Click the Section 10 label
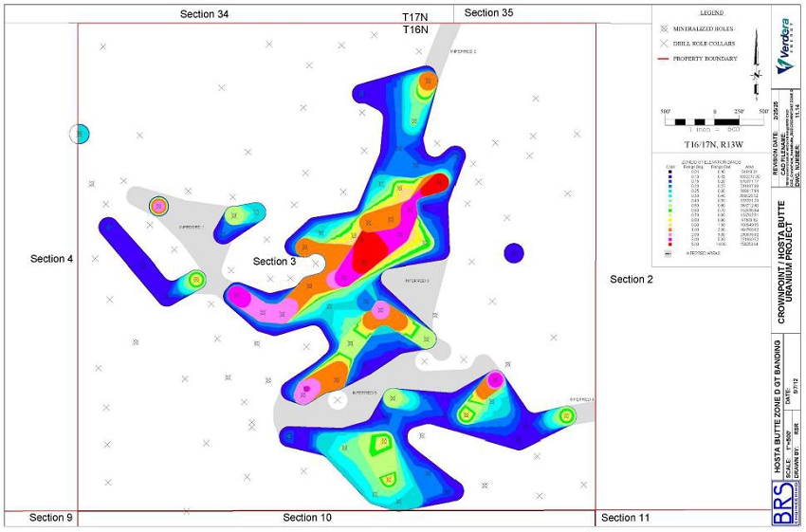The width and height of the screenshot is (806, 532). 307,517
